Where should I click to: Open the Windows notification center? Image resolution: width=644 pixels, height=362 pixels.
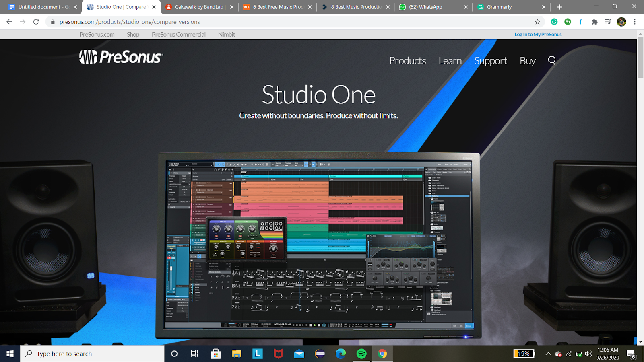tap(632, 354)
